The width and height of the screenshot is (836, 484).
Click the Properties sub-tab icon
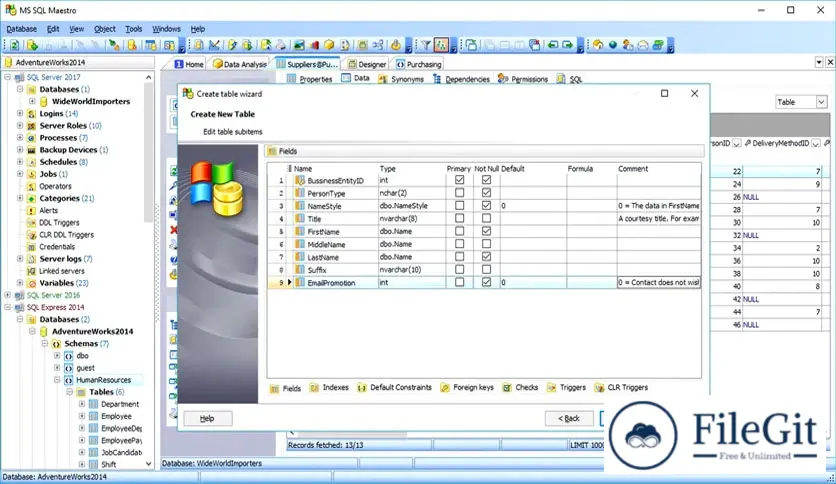(x=291, y=79)
